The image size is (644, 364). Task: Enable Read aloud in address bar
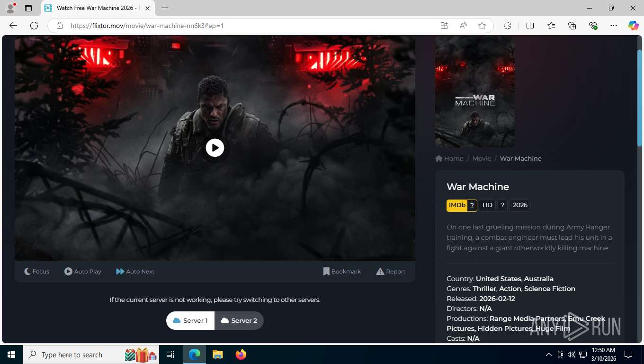pyautogui.click(x=463, y=26)
